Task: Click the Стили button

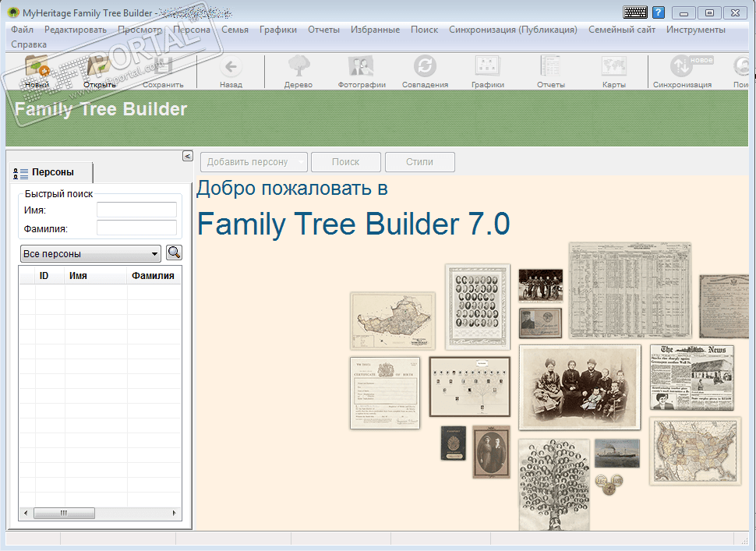Action: pyautogui.click(x=419, y=162)
